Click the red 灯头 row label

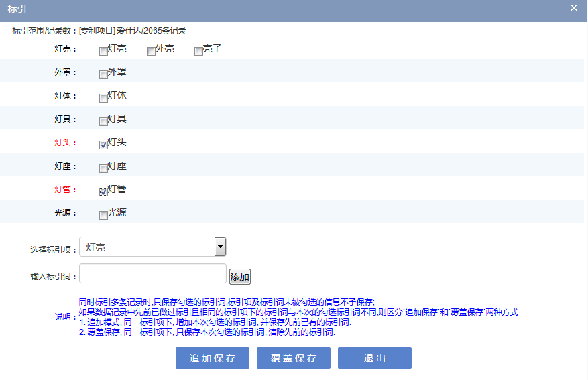point(65,143)
